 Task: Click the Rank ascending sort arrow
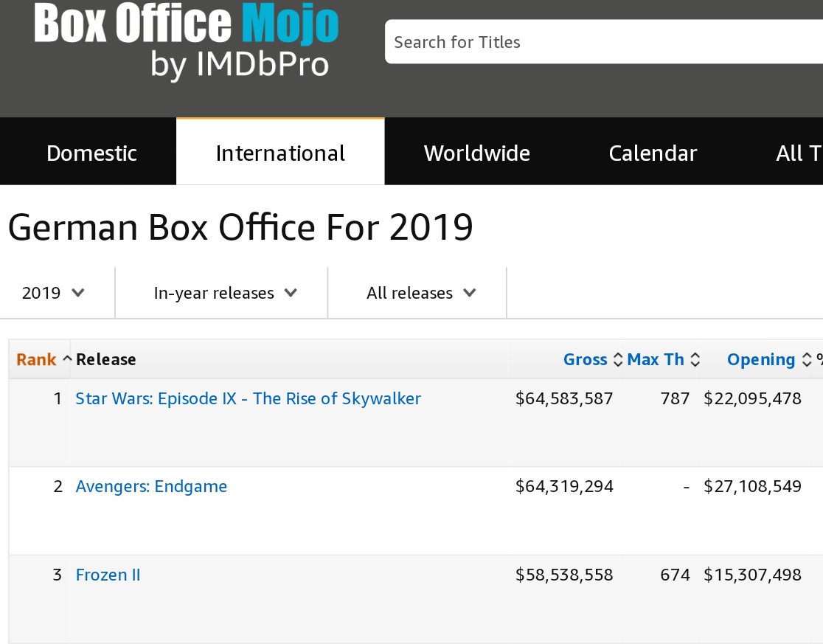point(66,359)
